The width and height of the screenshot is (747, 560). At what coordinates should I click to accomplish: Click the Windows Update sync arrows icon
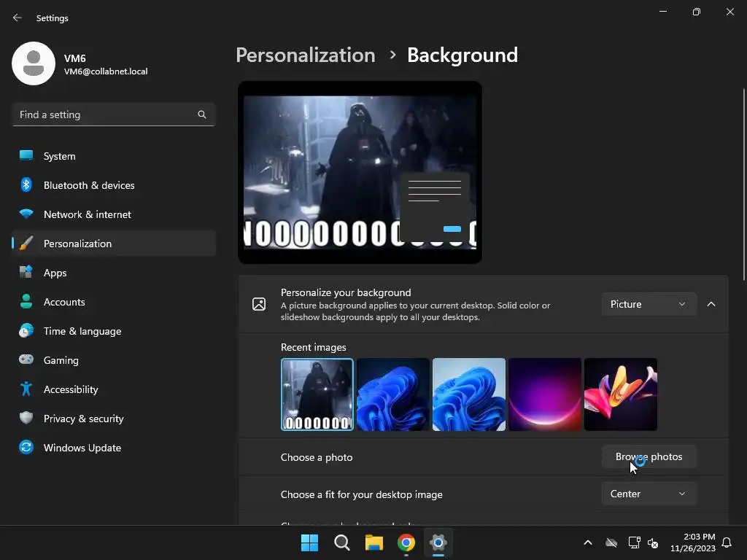26,447
